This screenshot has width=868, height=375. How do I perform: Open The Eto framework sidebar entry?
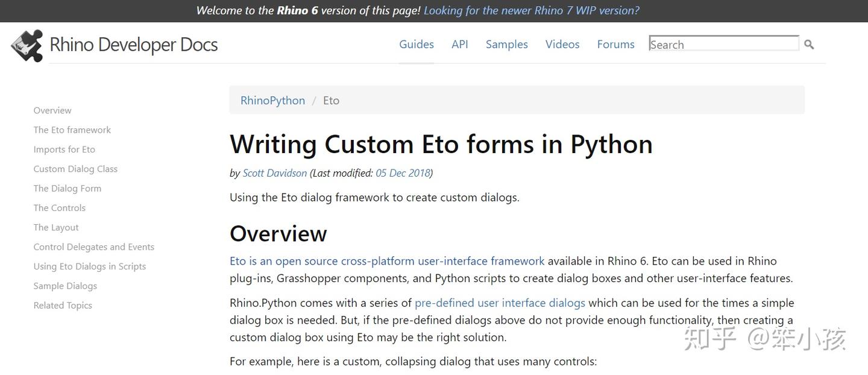tap(72, 130)
